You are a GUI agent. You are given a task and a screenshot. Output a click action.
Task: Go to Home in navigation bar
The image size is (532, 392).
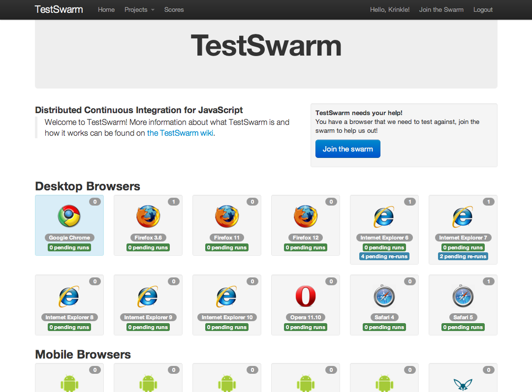(106, 9)
